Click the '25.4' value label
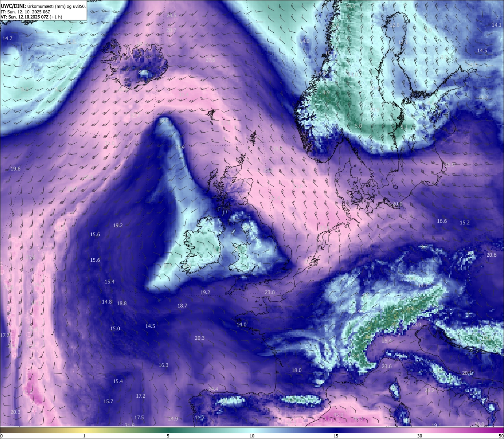The image size is (504, 439). click(387, 341)
